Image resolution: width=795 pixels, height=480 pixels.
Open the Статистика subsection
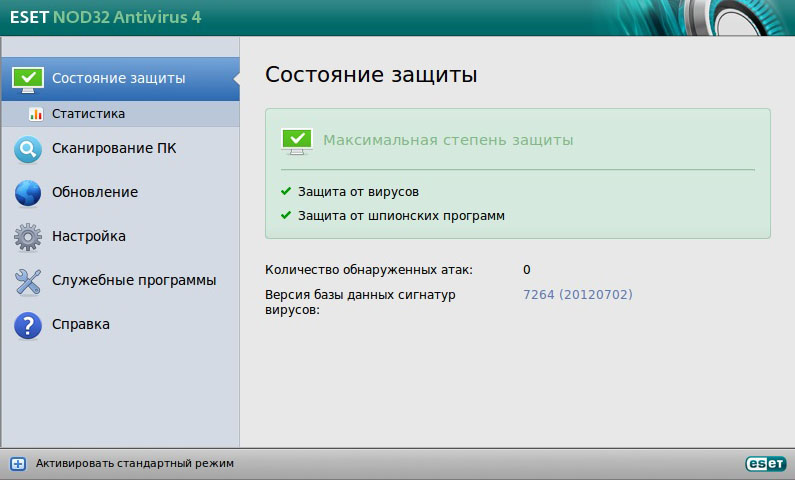(x=121, y=114)
